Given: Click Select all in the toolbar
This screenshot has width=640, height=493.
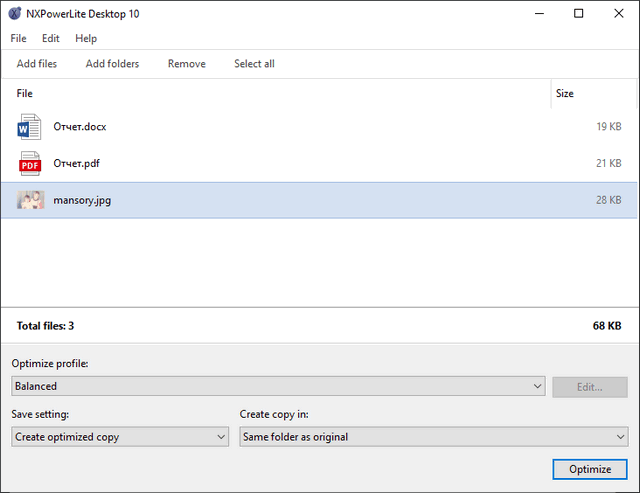Looking at the screenshot, I should point(254,64).
